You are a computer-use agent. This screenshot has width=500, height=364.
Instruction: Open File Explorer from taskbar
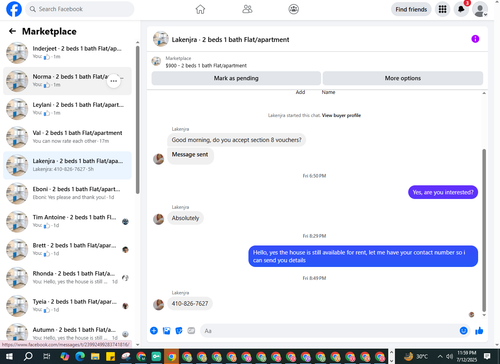(95, 357)
